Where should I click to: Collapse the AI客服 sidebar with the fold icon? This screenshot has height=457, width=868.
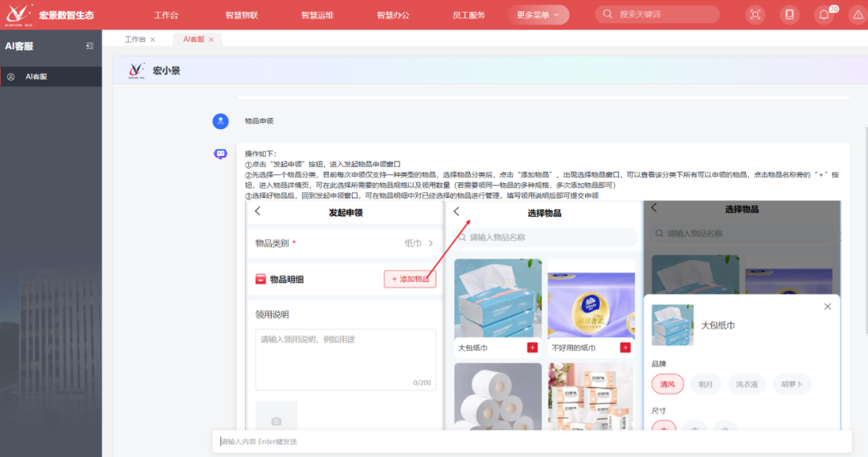tap(90, 46)
